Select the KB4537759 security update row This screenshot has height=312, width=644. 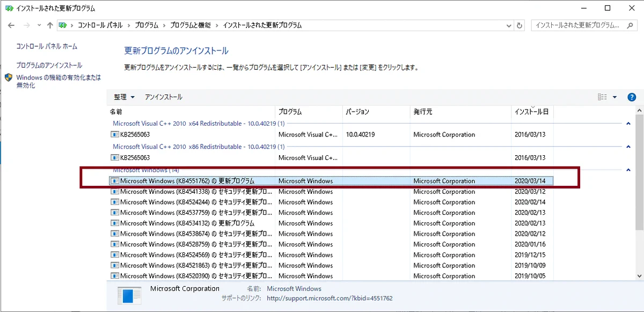(331, 213)
